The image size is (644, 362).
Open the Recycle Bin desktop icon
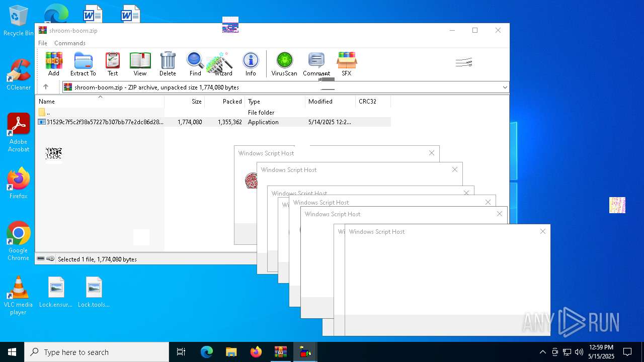tap(18, 21)
